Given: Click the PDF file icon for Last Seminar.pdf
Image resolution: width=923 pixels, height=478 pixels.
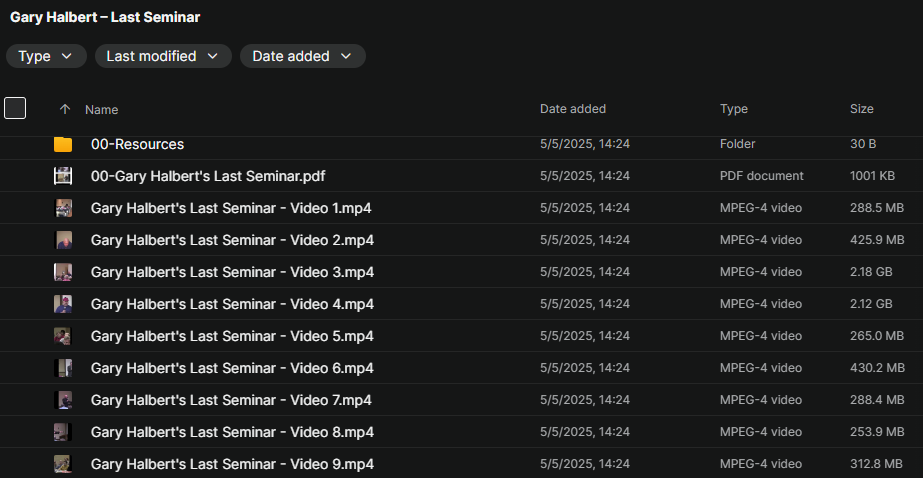Looking at the screenshot, I should (x=63, y=176).
